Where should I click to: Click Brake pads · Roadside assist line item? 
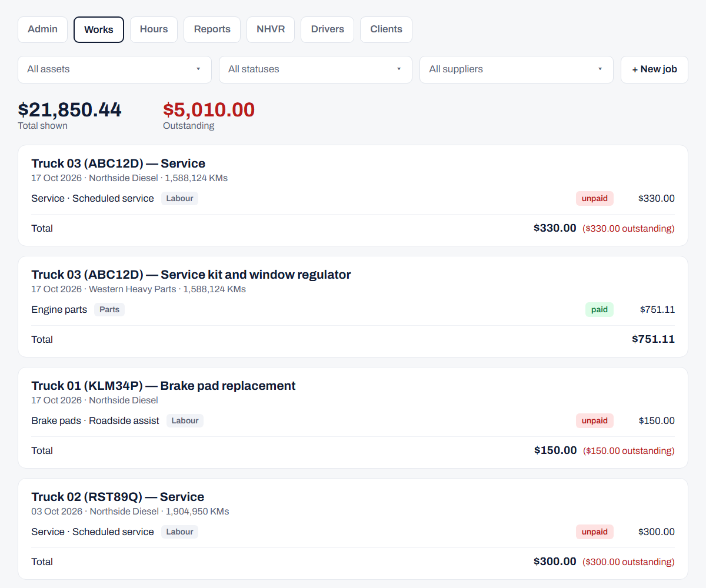pyautogui.click(x=95, y=421)
